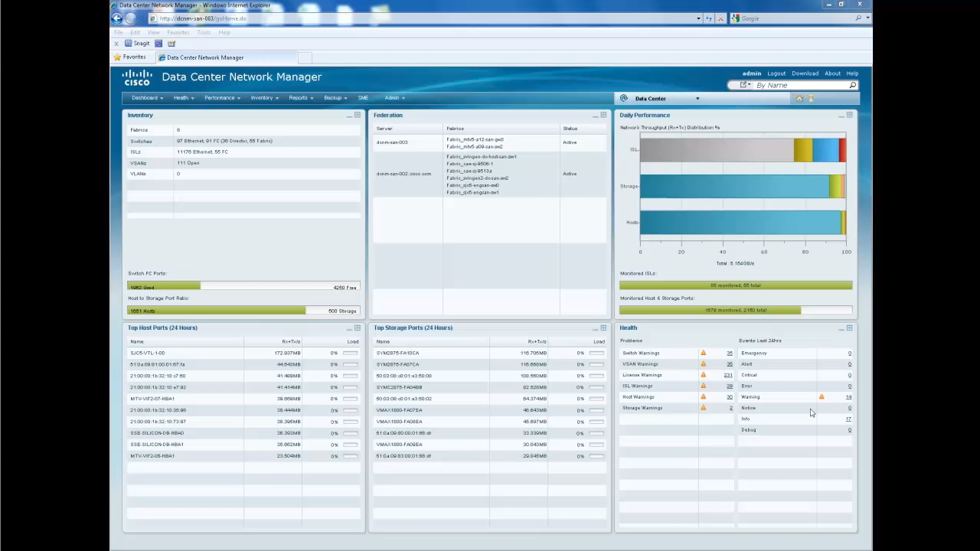Minimize the Inventory dashlet
Viewport: 980px width, 551px height.
click(x=349, y=116)
